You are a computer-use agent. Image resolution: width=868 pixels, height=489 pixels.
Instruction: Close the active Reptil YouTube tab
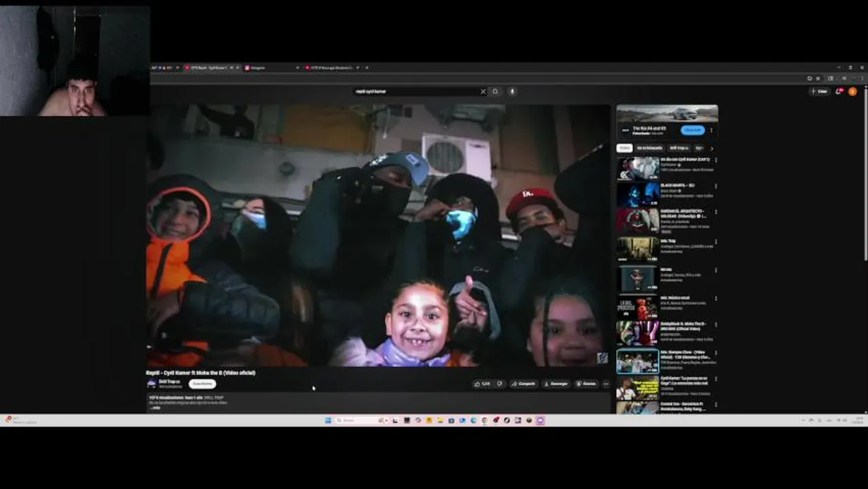tap(238, 68)
